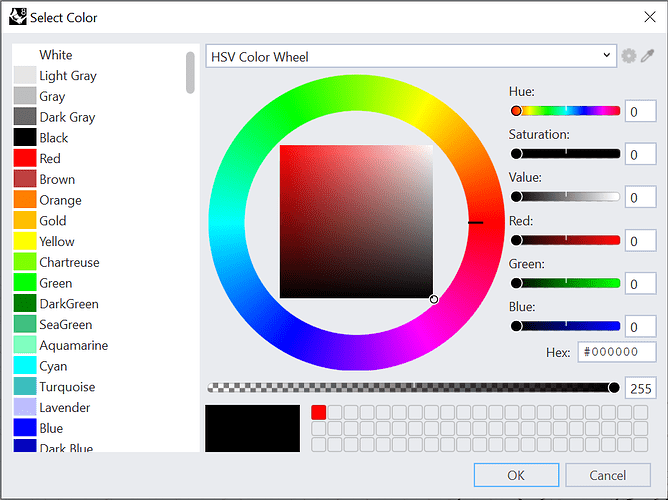
Task: Click the Hex code input field
Action: [617, 352]
